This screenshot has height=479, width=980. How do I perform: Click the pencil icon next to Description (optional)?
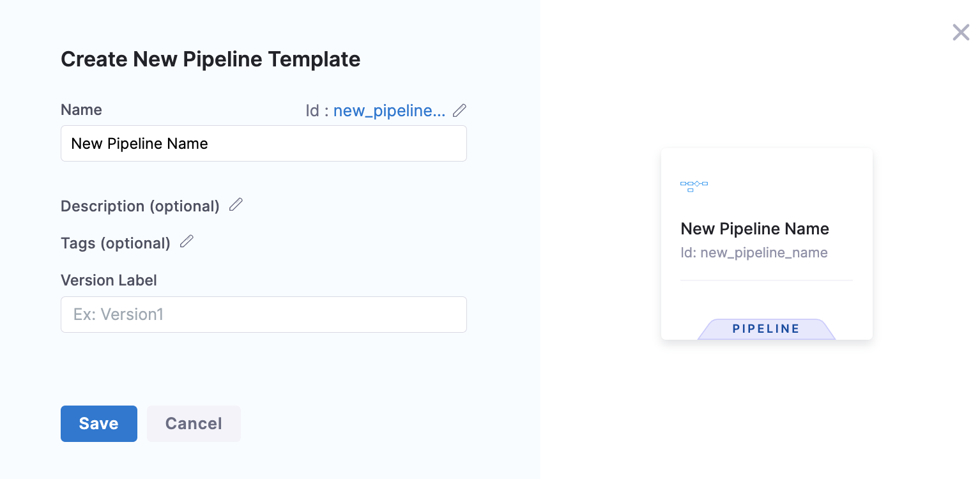tap(236, 204)
